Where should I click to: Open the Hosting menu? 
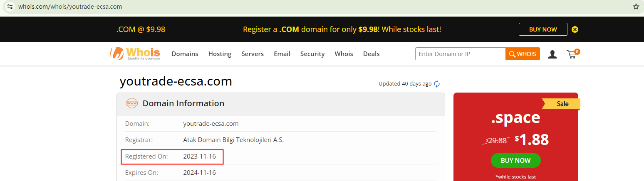click(x=220, y=54)
